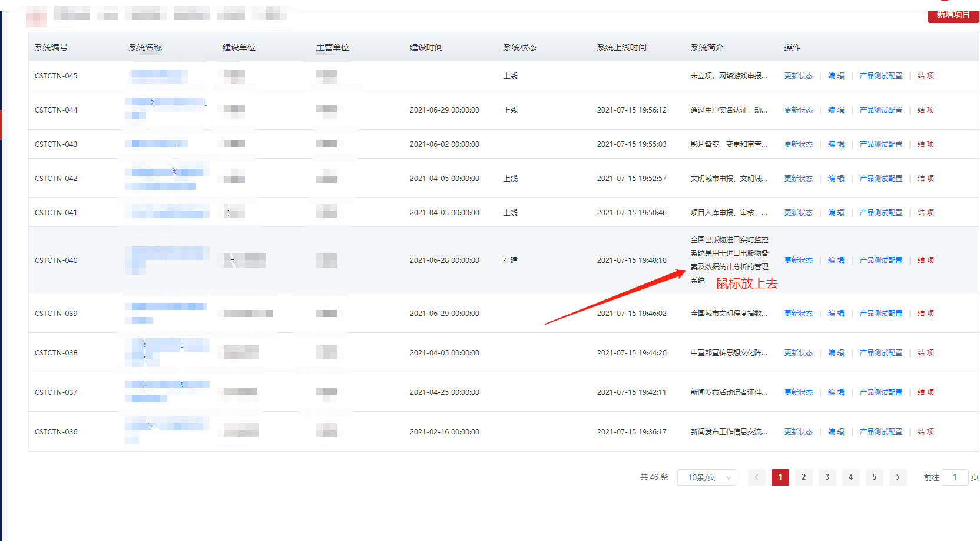The height and width of the screenshot is (541, 980).
Task: Click 共 46 条 total count text
Action: 654,477
